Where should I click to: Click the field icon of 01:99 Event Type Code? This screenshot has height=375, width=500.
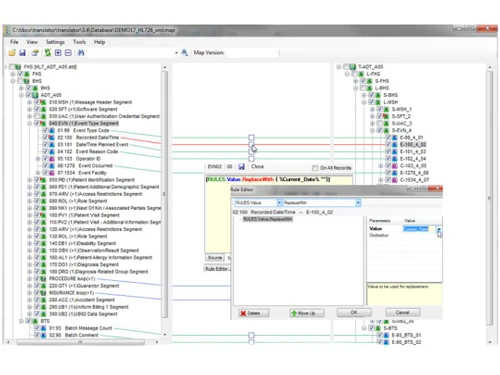[52, 130]
